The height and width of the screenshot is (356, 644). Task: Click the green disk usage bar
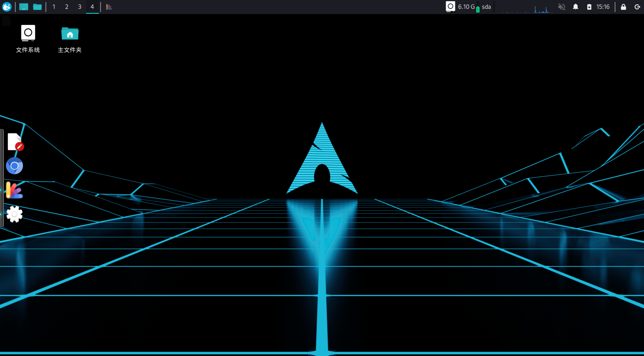478,9
